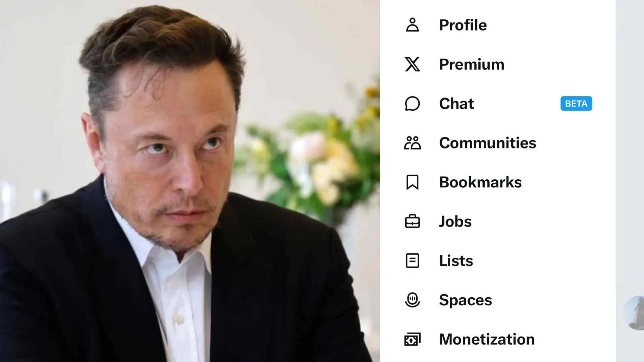Click the Jobs briefcase icon
This screenshot has height=362, width=644.
click(412, 221)
